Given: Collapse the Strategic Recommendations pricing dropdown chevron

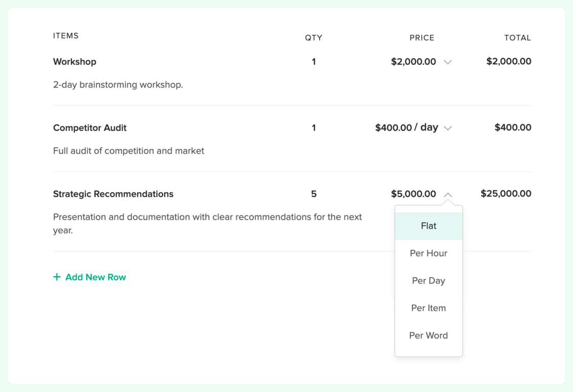Looking at the screenshot, I should pyautogui.click(x=448, y=194).
